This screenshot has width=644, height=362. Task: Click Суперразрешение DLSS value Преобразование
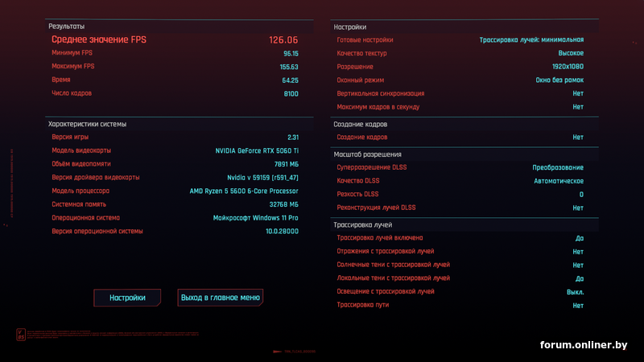[558, 167]
